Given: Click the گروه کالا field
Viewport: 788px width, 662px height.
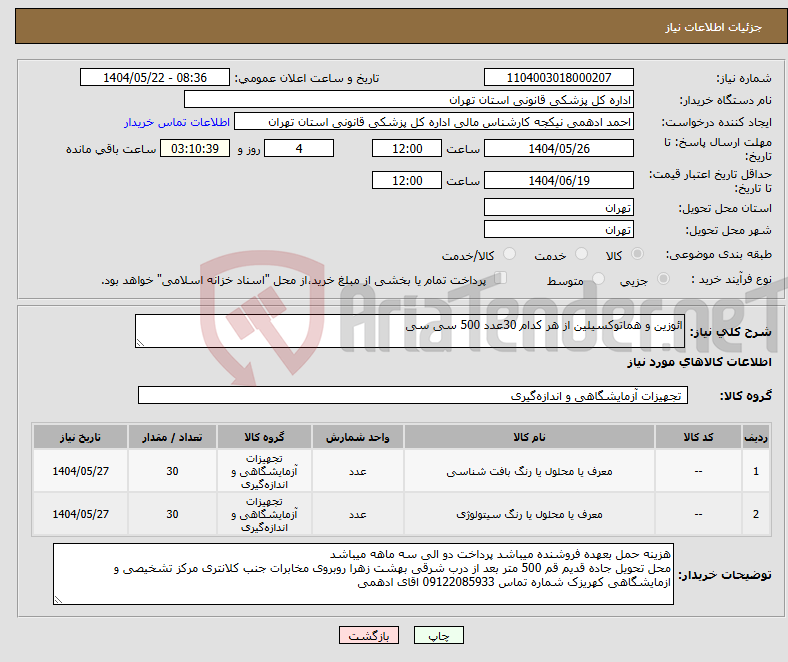Looking at the screenshot, I should click(x=413, y=395).
